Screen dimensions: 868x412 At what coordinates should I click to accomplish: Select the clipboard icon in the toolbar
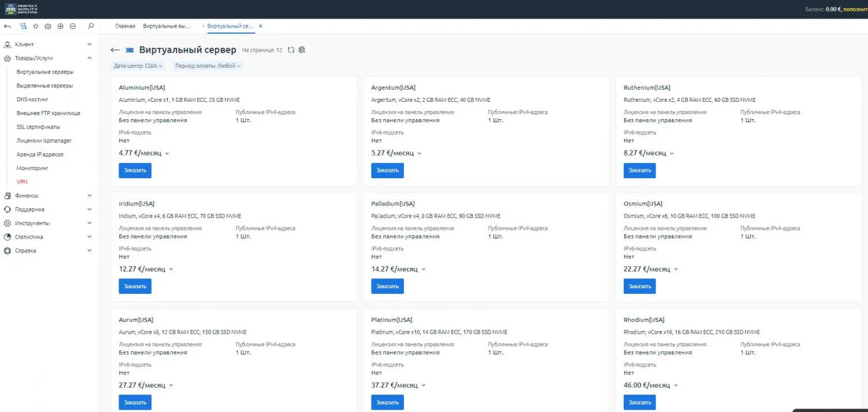pyautogui.click(x=48, y=26)
